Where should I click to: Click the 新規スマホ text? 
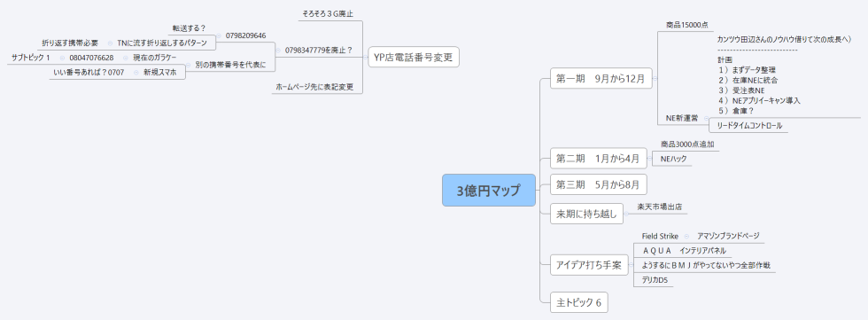coord(160,72)
